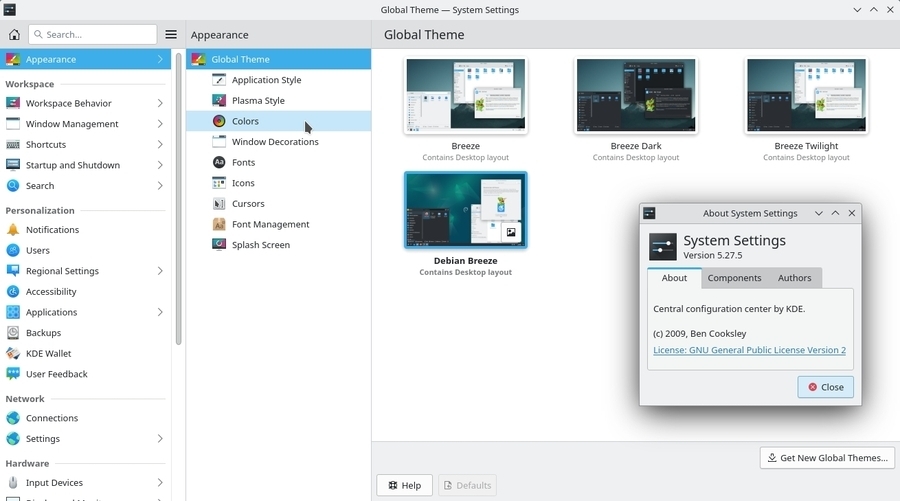This screenshot has height=501, width=900.
Task: Expand the Search chevron
Action: (160, 186)
